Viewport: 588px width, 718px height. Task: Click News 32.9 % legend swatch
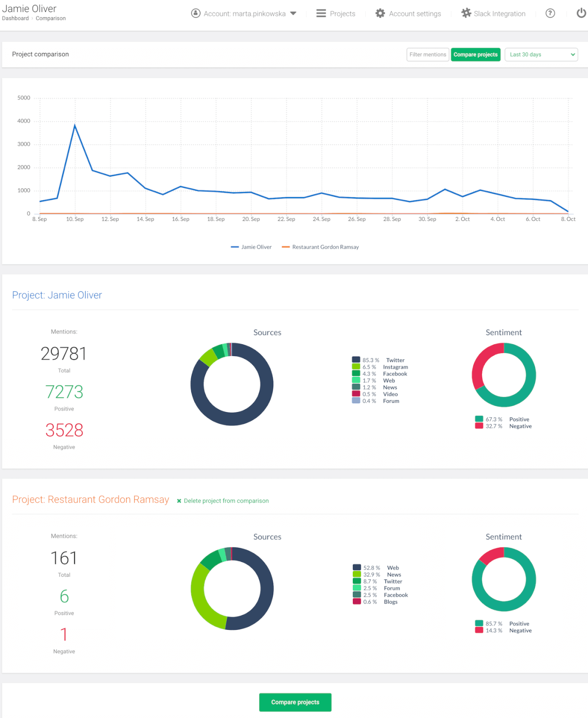357,574
